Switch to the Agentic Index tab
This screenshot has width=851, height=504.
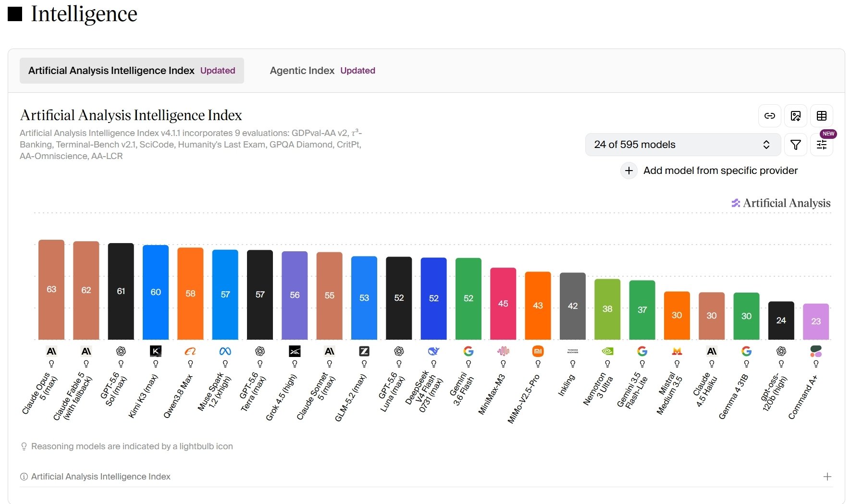322,71
